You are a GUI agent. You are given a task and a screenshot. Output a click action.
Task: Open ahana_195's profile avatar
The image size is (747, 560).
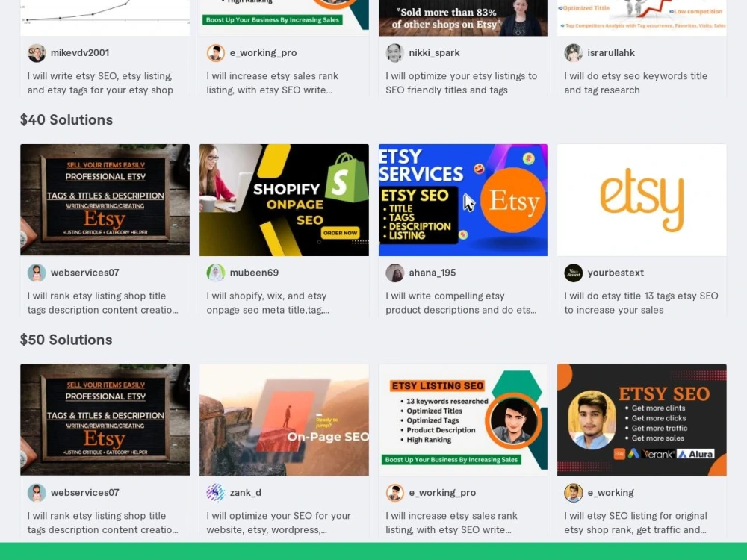point(394,273)
